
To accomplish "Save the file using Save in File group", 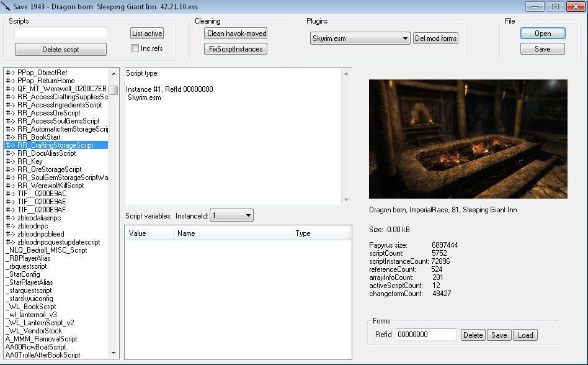I will [x=542, y=49].
